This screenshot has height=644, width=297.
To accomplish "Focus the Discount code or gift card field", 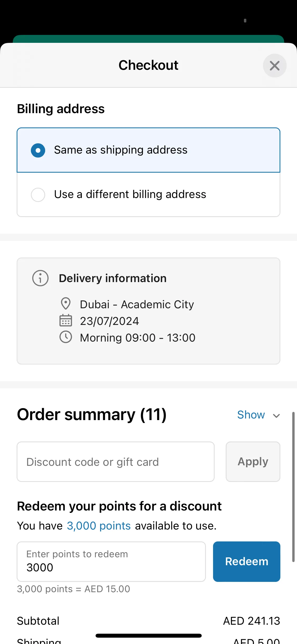I will 116,462.
